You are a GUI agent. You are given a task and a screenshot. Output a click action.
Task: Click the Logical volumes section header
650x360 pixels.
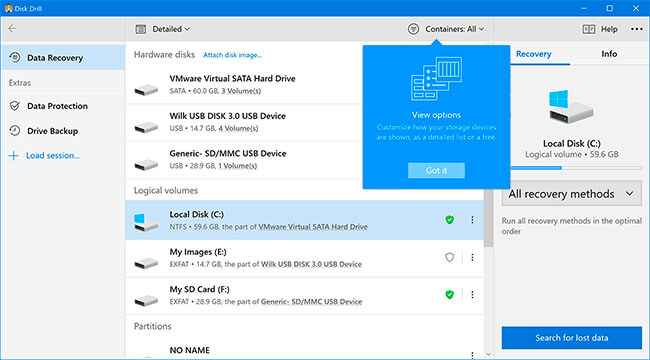(x=166, y=191)
